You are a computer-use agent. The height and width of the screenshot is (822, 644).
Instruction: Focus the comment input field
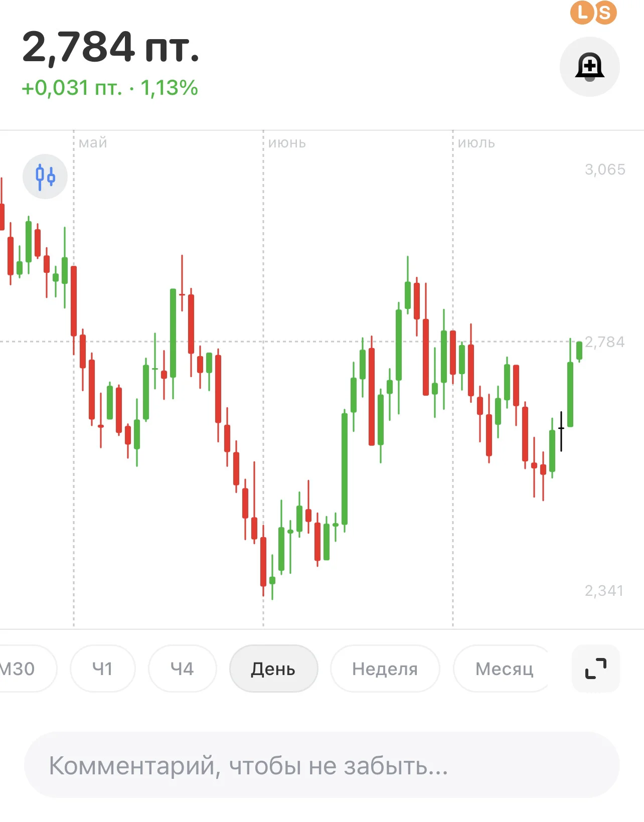(321, 765)
